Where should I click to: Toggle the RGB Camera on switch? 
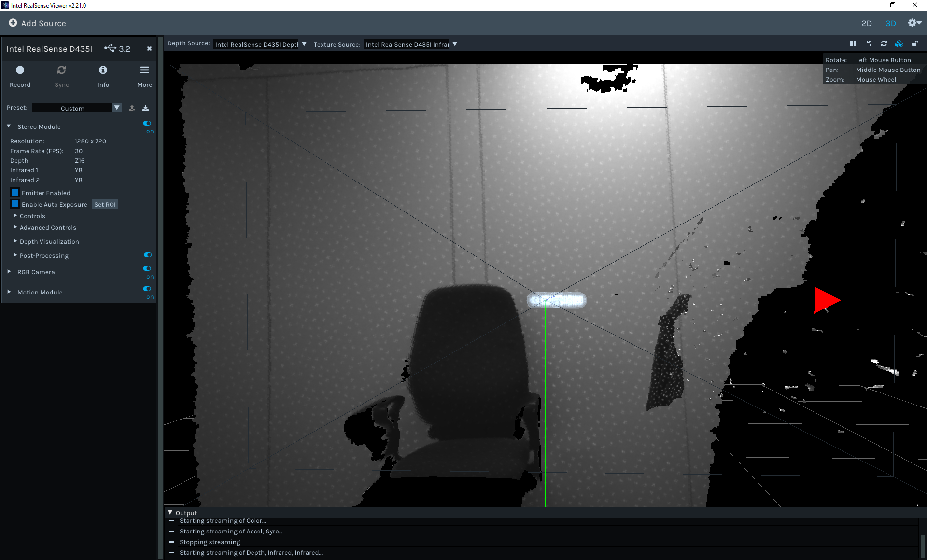147,268
